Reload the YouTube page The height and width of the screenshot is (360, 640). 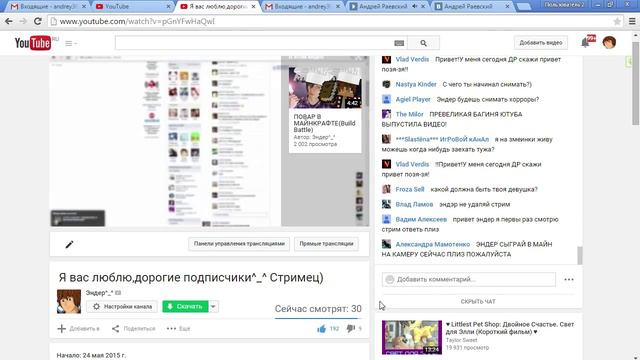(38, 21)
